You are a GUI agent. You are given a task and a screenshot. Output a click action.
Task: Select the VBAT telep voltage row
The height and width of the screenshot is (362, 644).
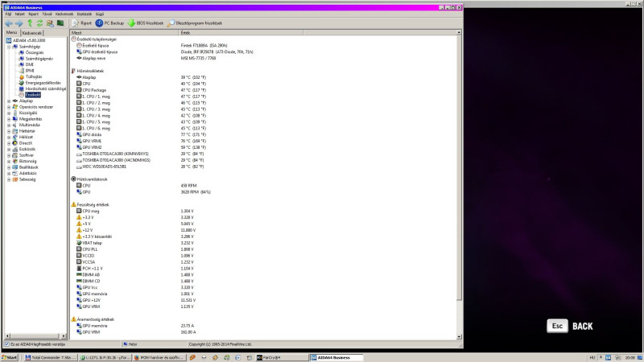tap(263, 243)
